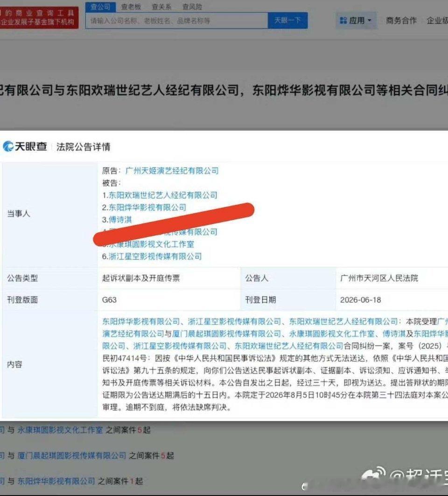448x496 pixels.
Task: Switch to the 查风险 tab
Action: [192, 7]
